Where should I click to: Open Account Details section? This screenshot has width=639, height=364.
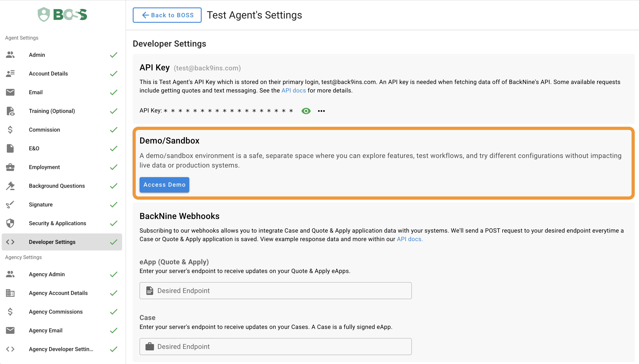(x=62, y=74)
